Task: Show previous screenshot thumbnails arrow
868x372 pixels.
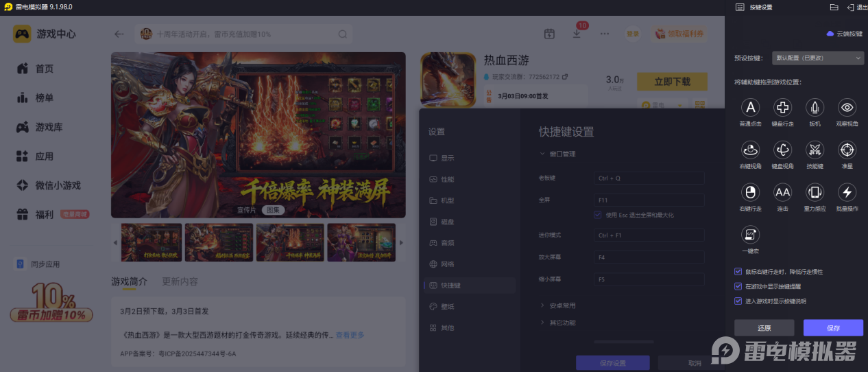Action: tap(115, 242)
